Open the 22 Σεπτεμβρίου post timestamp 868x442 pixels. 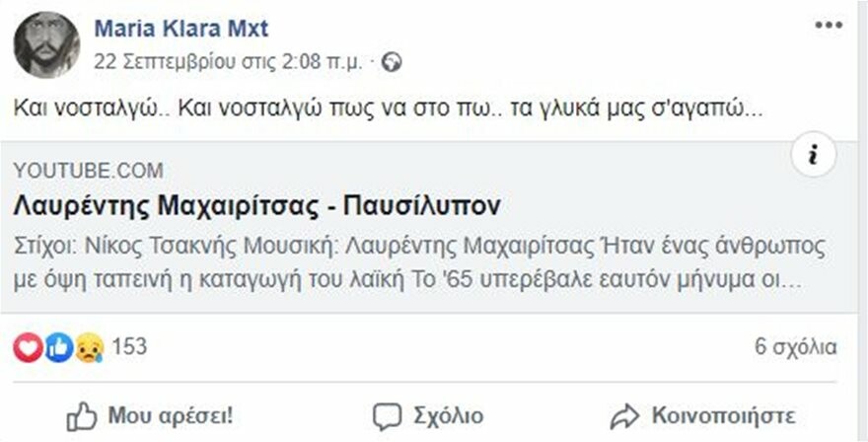point(228,62)
